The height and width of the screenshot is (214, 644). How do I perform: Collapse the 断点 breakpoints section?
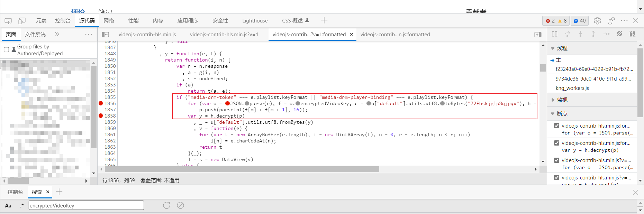point(553,114)
